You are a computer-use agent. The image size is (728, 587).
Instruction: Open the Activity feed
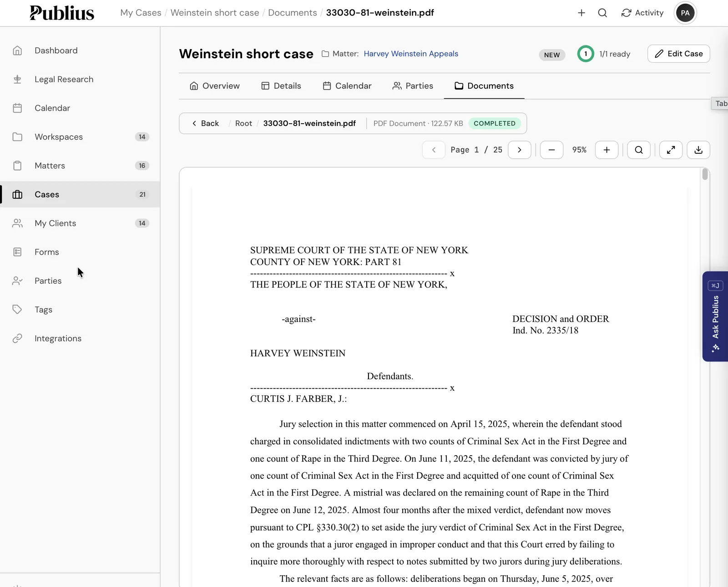click(642, 13)
